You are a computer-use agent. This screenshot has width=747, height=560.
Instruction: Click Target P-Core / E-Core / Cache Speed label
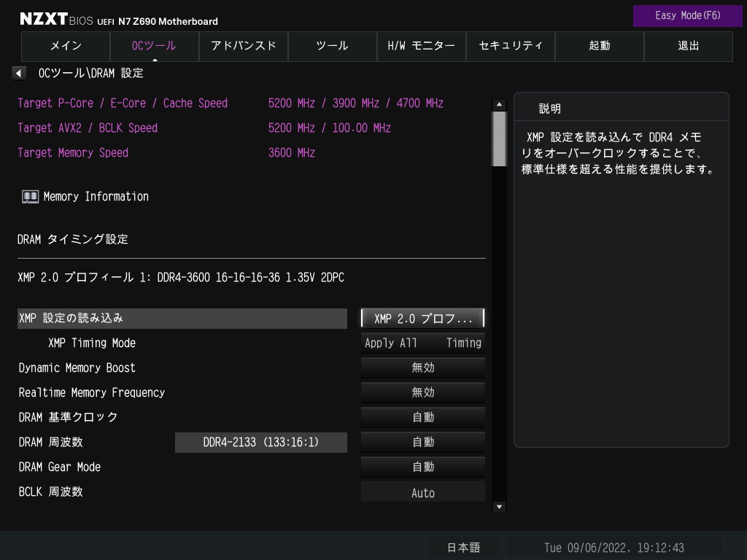(x=123, y=104)
